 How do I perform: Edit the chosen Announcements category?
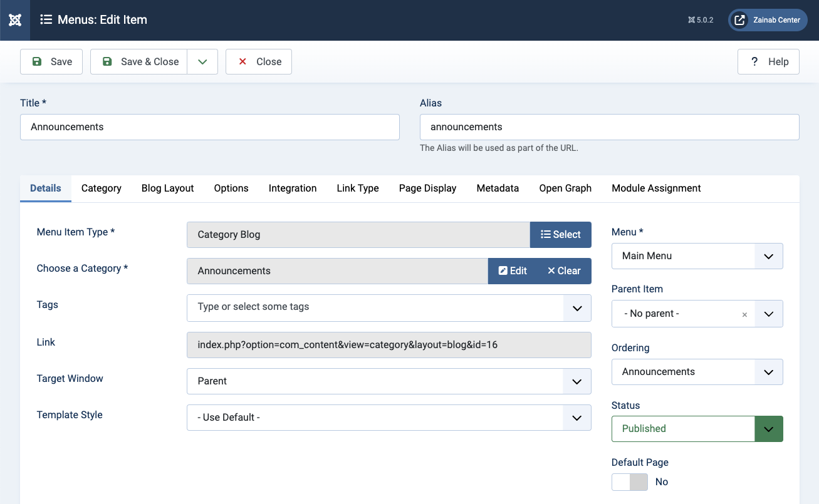[x=513, y=270]
